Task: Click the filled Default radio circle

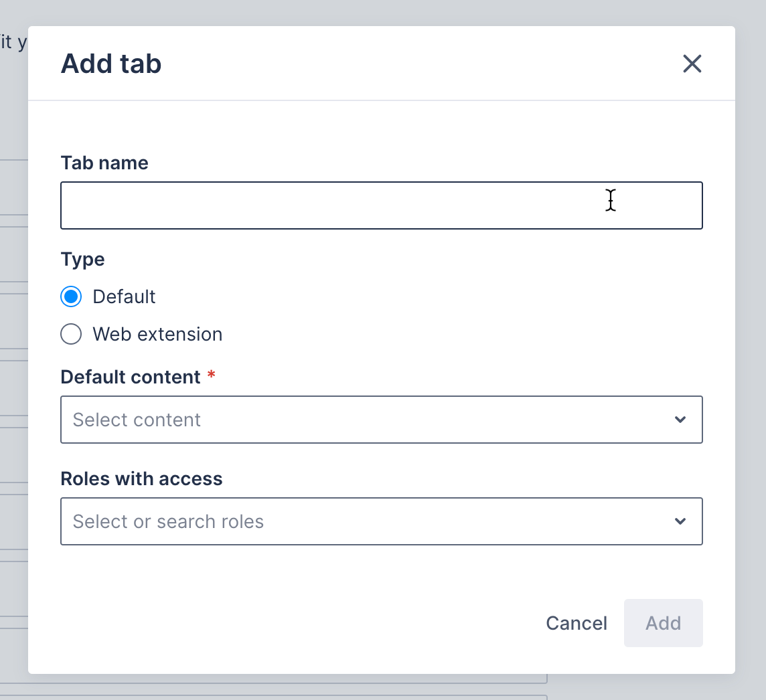Action: pyautogui.click(x=71, y=296)
